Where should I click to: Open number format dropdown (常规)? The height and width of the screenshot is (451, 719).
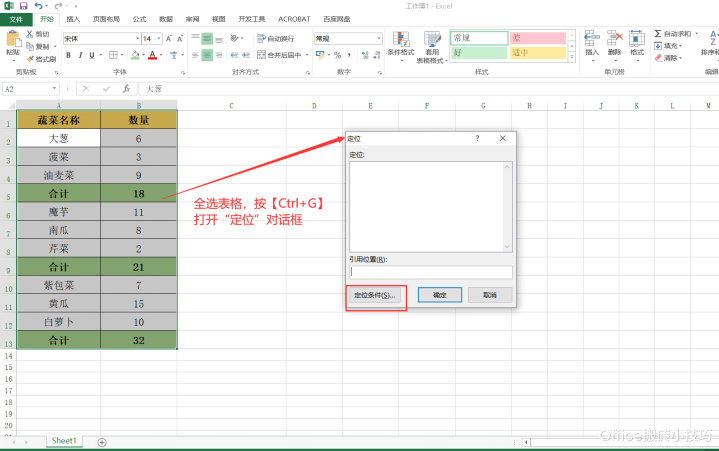pyautogui.click(x=379, y=38)
